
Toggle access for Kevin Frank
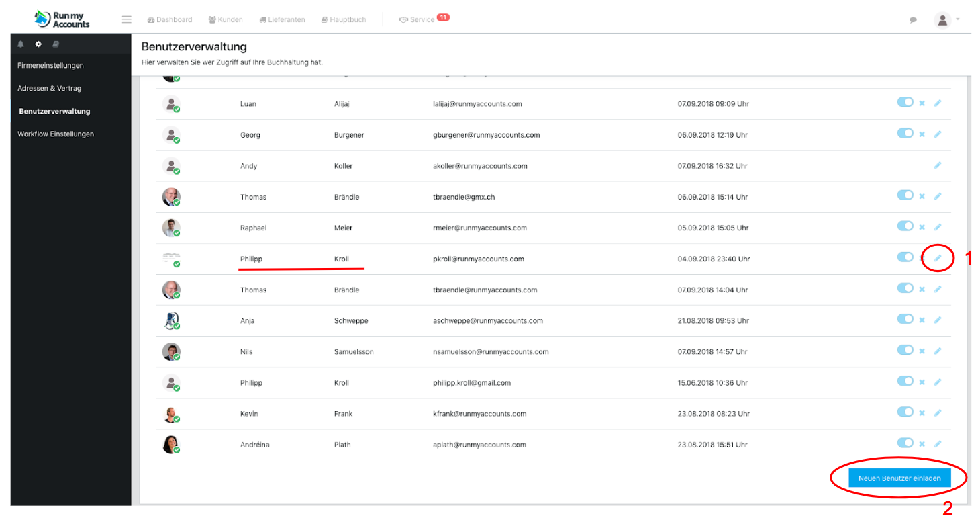pyautogui.click(x=905, y=412)
